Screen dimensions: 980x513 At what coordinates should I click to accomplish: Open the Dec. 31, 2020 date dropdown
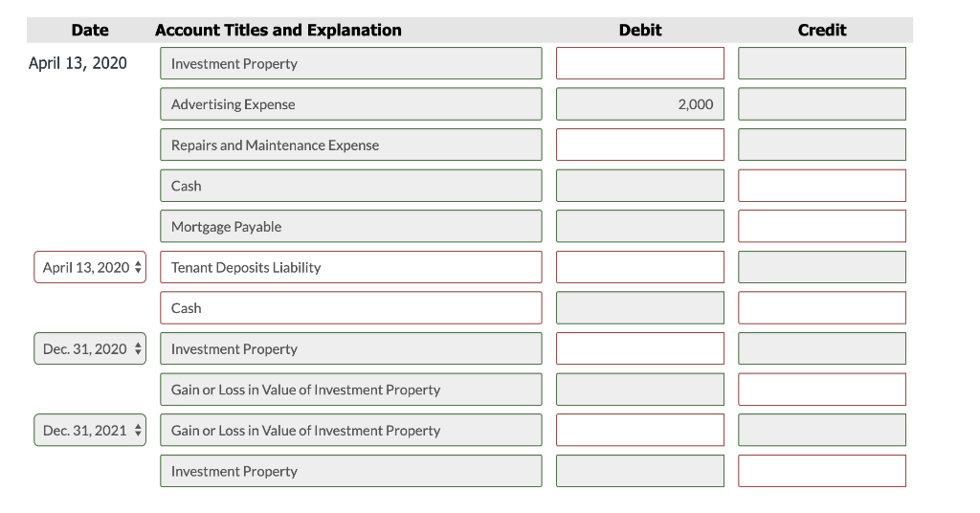[x=90, y=348]
